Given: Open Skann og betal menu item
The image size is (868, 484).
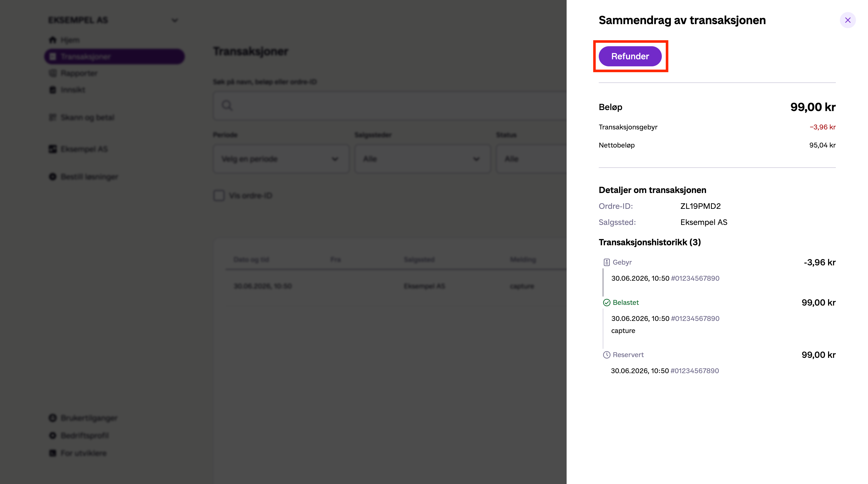Looking at the screenshot, I should point(82,117).
